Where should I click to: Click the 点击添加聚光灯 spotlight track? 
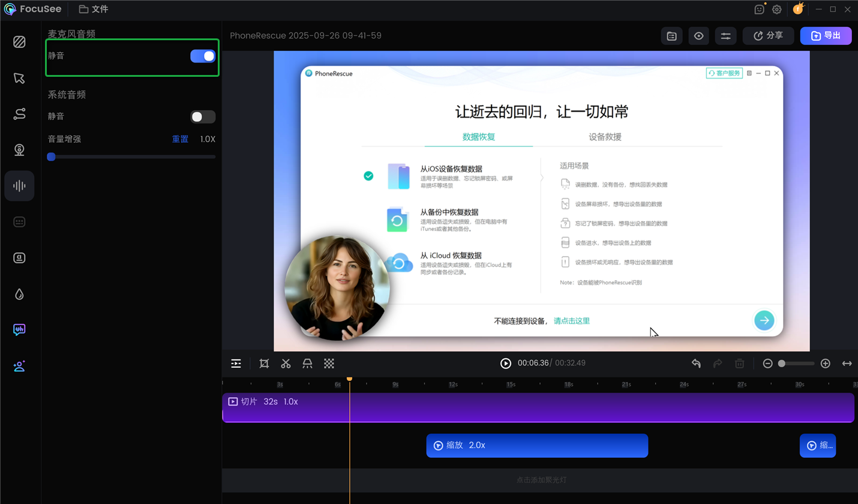[x=540, y=480]
